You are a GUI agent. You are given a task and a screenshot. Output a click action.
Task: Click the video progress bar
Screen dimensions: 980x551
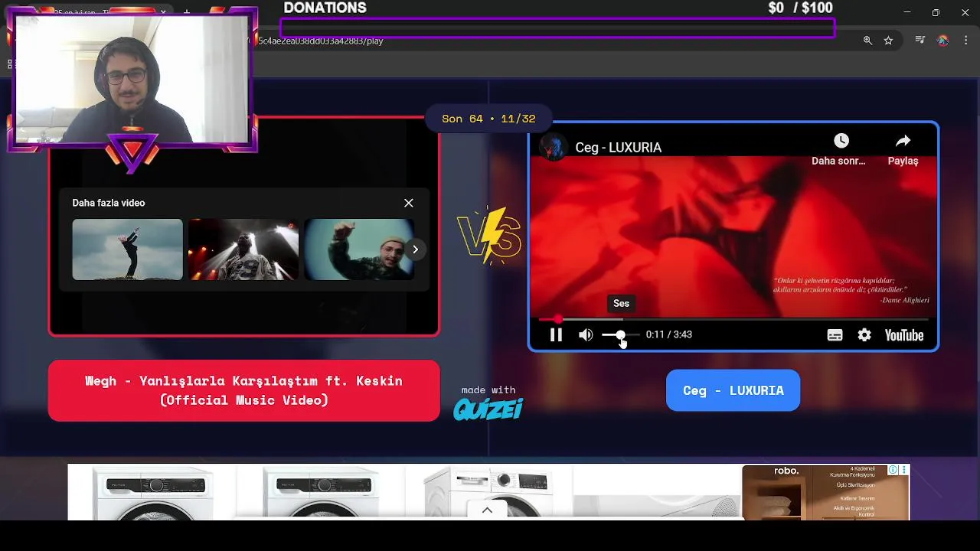[733, 319]
